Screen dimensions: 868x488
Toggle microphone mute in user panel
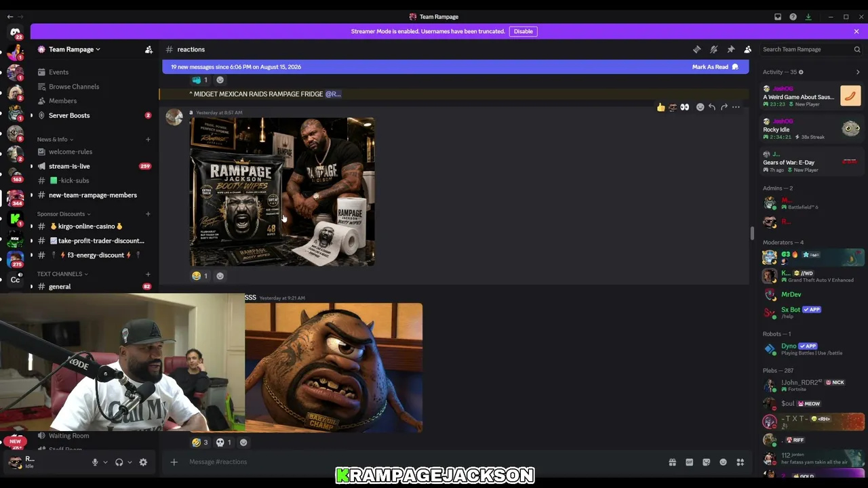[95, 462]
